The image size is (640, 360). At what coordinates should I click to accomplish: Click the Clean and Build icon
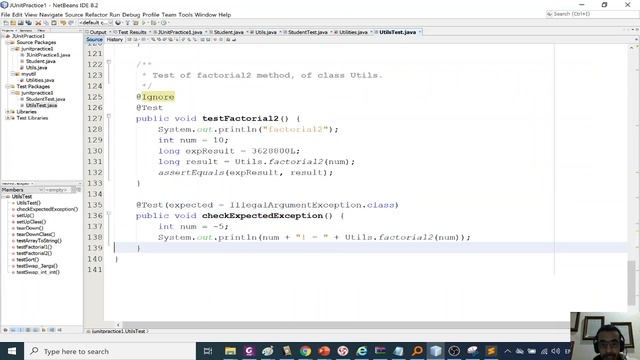(x=136, y=23)
